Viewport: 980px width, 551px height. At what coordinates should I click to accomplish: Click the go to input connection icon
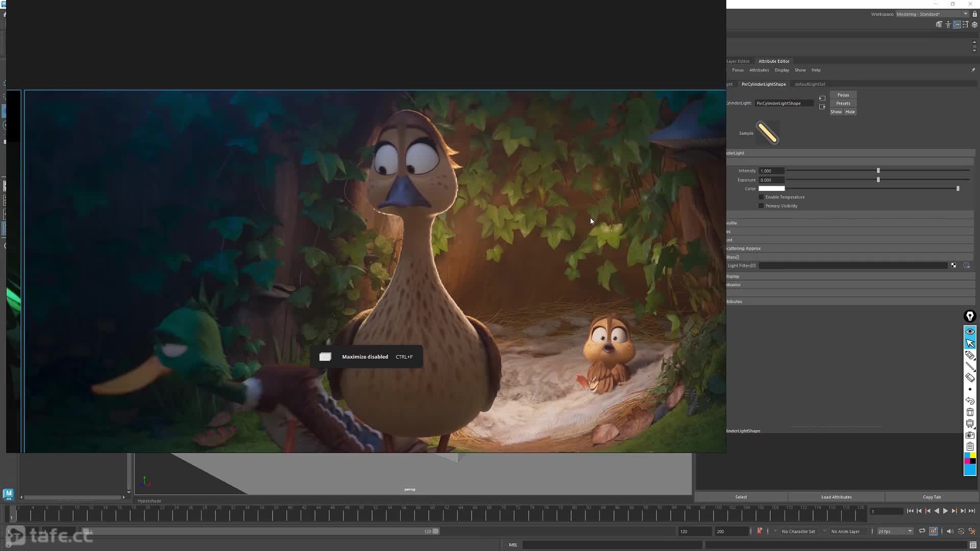click(822, 98)
